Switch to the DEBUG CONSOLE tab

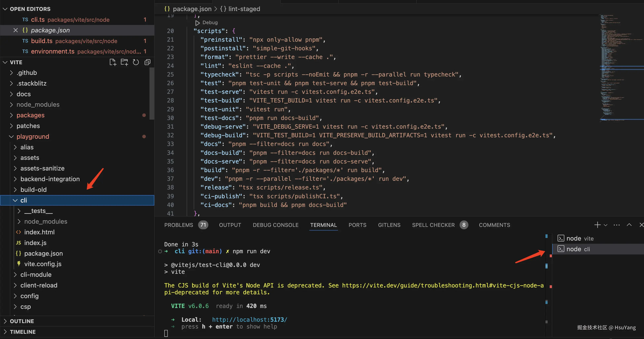[x=276, y=225]
